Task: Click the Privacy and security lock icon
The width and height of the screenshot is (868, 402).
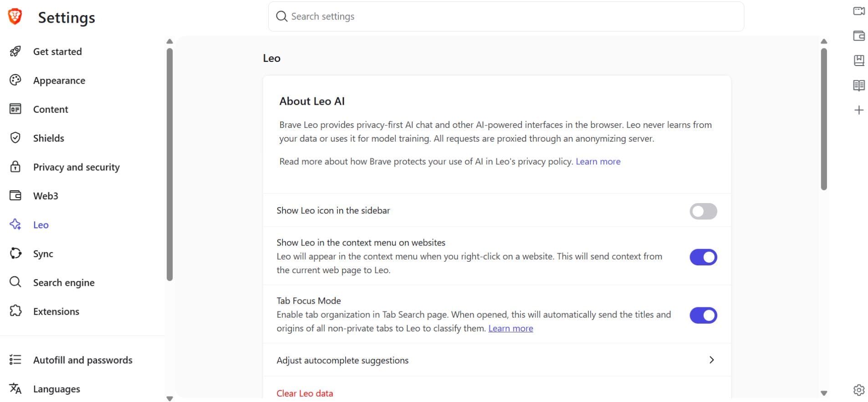Action: click(15, 167)
